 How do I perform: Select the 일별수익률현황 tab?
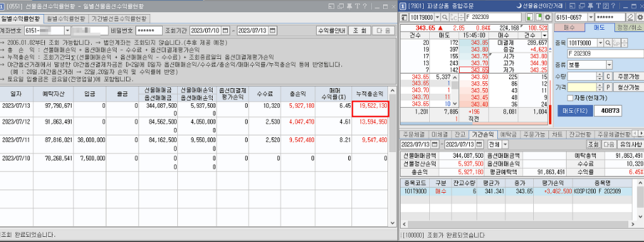21,18
